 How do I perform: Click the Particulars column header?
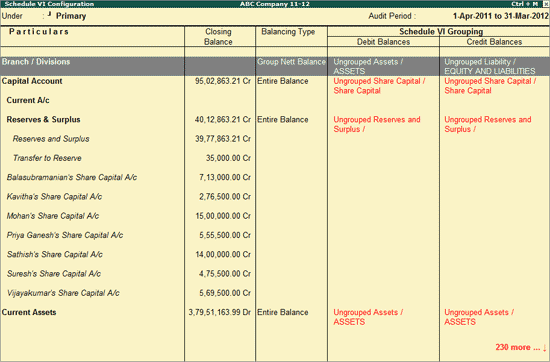click(x=39, y=32)
